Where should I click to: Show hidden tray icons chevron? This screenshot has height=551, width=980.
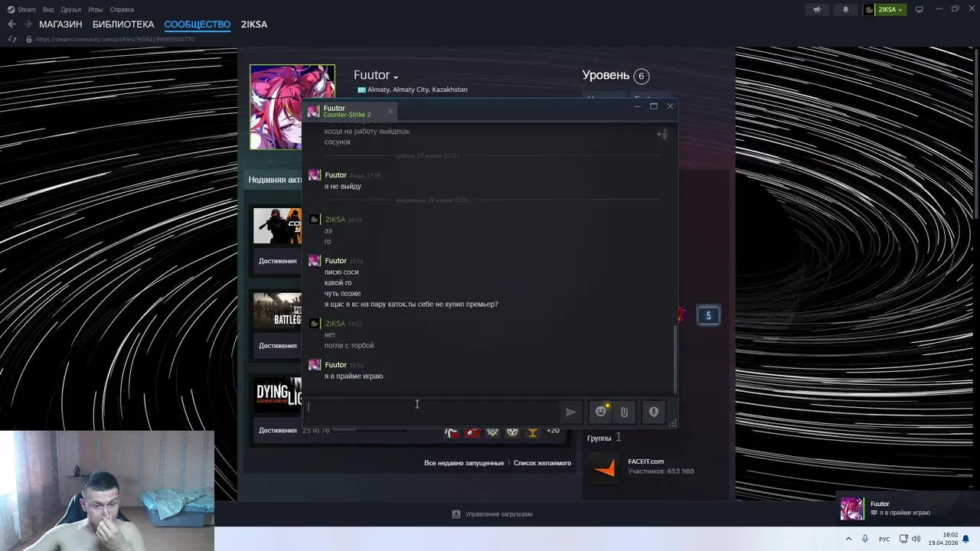tap(848, 539)
